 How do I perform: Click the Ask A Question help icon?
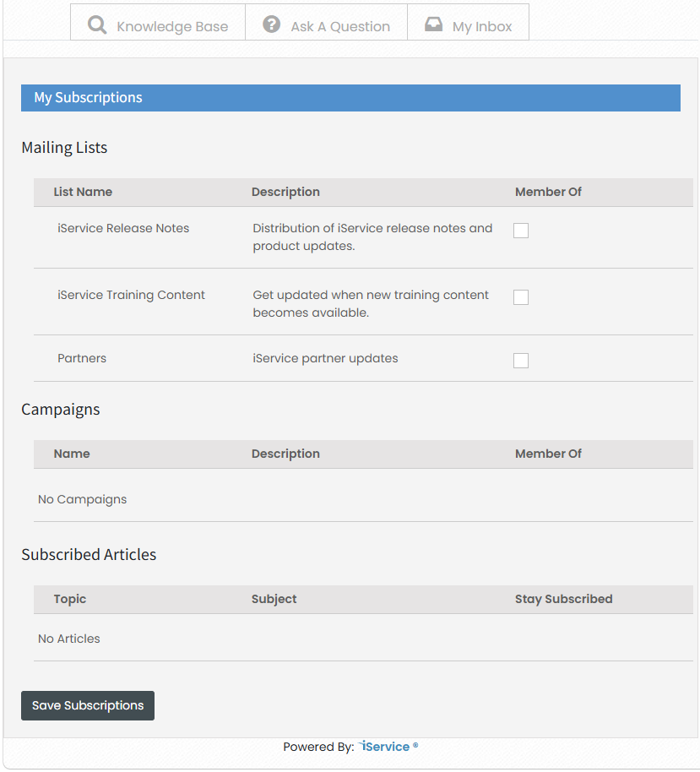point(271,24)
